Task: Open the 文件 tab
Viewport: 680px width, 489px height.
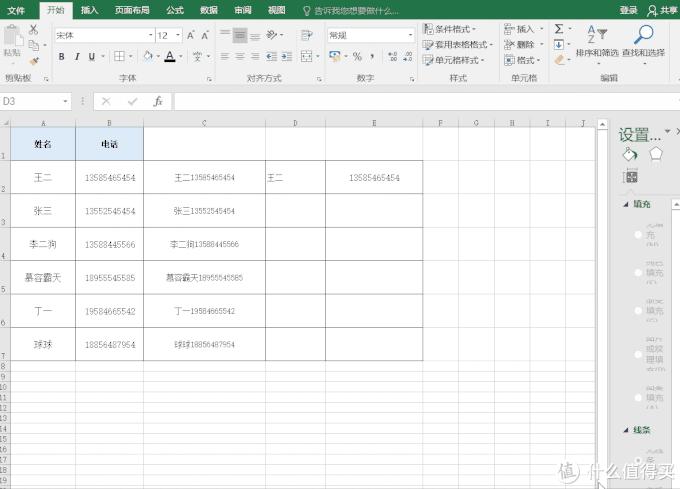Action: [16, 10]
